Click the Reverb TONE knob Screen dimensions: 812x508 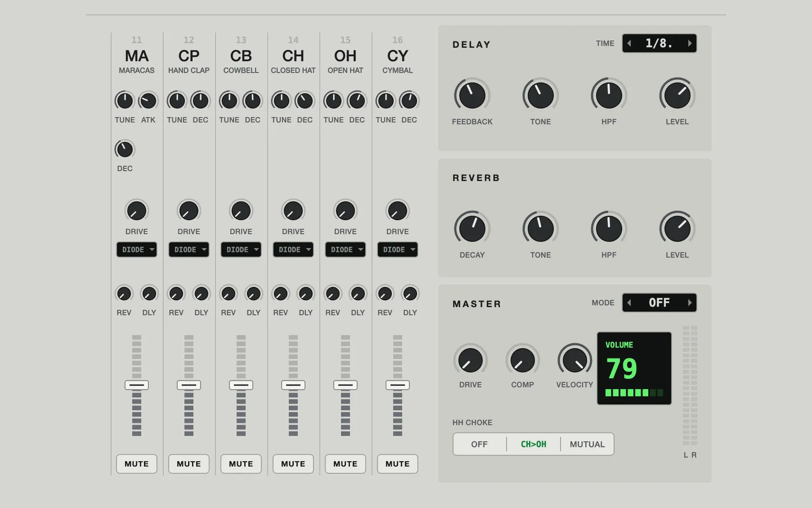click(540, 229)
